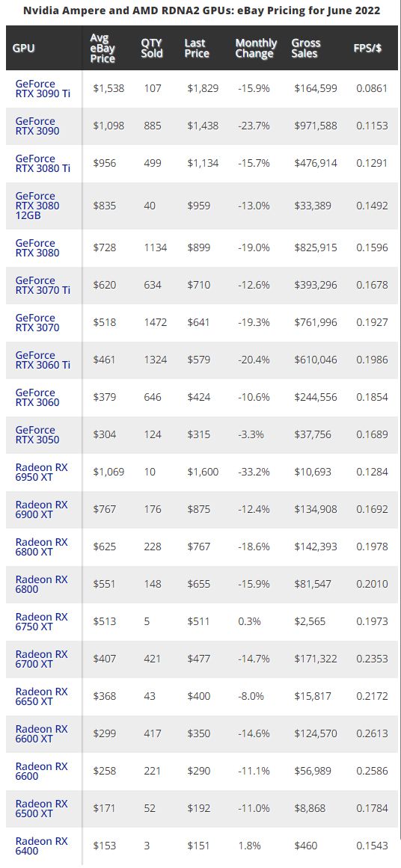
Task: Click the Gross Sales column header
Action: tap(305, 48)
